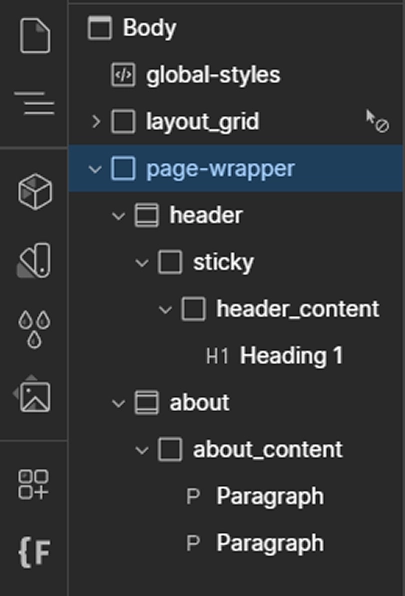Viewport: 405px width, 596px height.
Task: Click the page-wrapper div block icon
Action: 123,168
